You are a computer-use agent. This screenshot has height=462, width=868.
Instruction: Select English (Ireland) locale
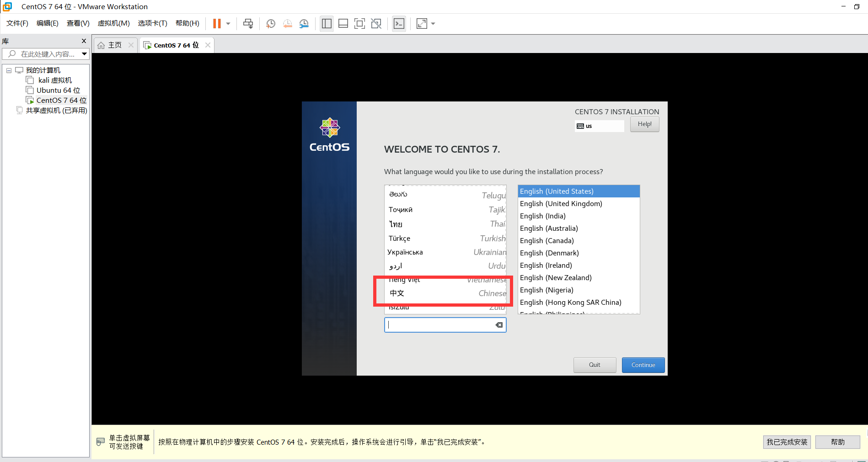(x=579, y=266)
